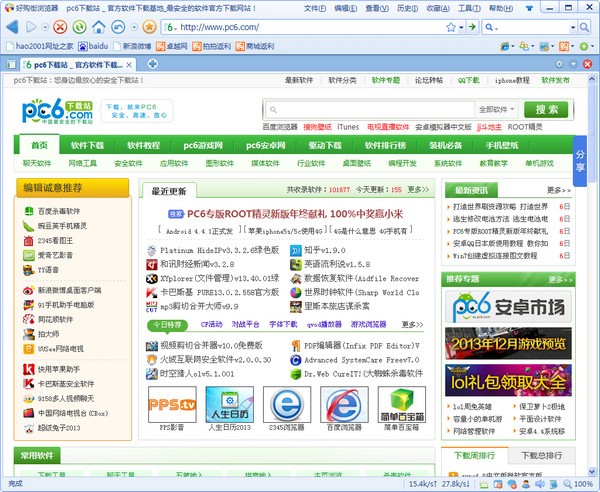Open the 驱动下载 navigation tab
600x492 pixels.
coord(325,145)
